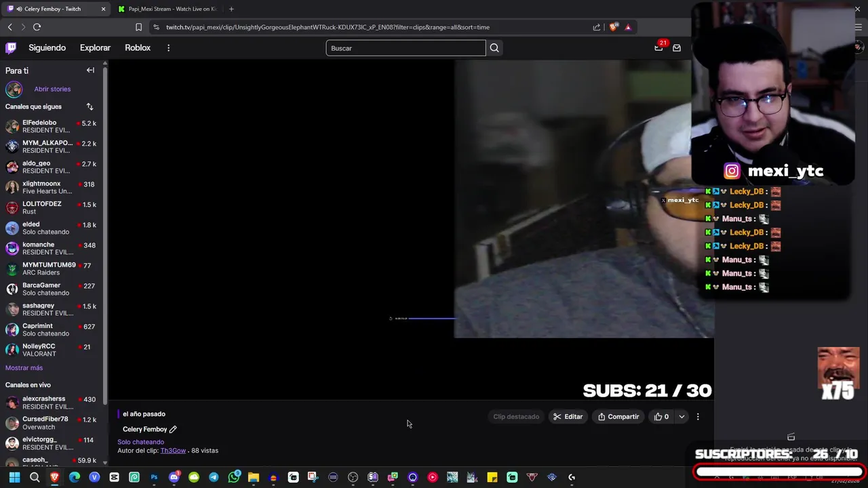This screenshot has height=488, width=868.
Task: Collapse the Para ti sidebar
Action: pos(90,70)
